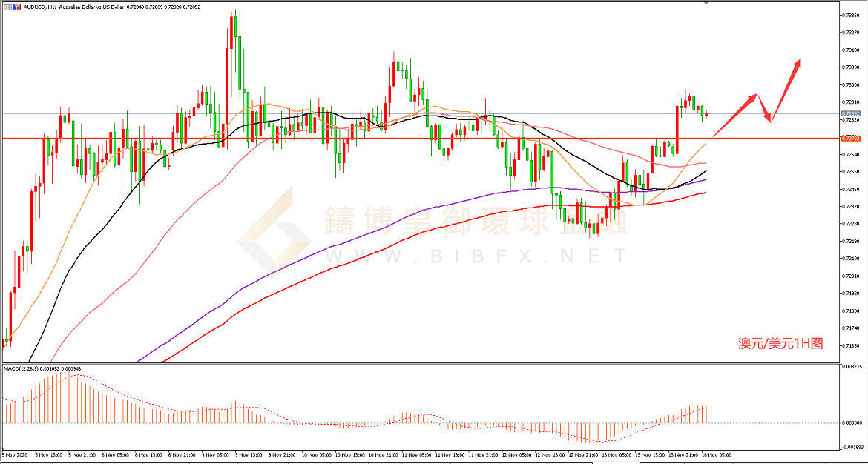
Task: Select the red downward pullback arrow
Action: pyautogui.click(x=764, y=109)
